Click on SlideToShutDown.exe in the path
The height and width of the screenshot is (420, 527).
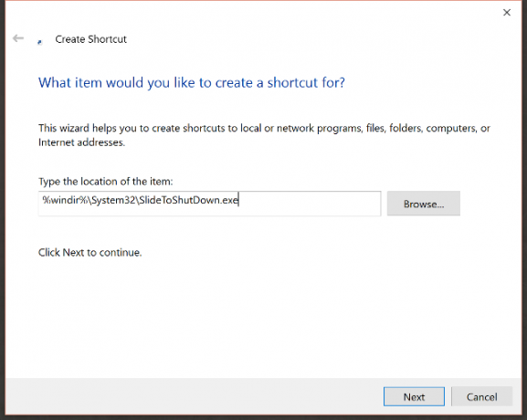(188, 200)
